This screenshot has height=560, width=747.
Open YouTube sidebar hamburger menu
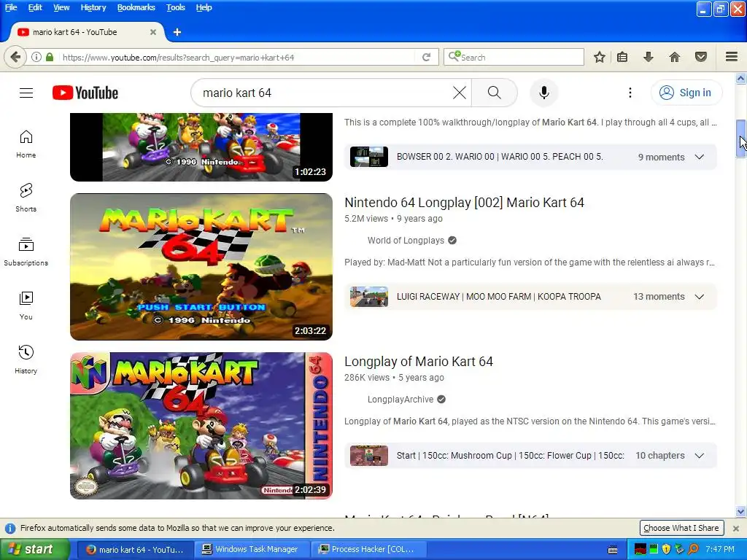point(26,93)
